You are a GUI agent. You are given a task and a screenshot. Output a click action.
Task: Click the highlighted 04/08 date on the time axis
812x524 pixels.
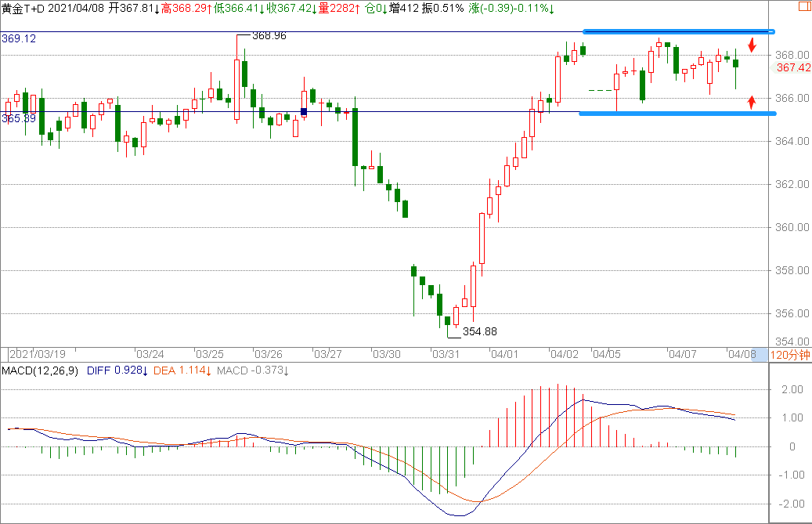[742, 354]
